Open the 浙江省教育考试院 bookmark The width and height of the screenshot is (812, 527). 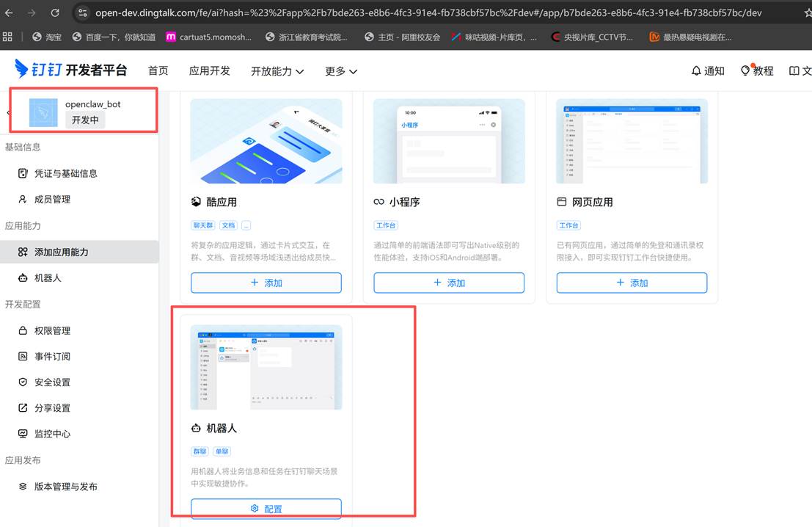click(306, 37)
